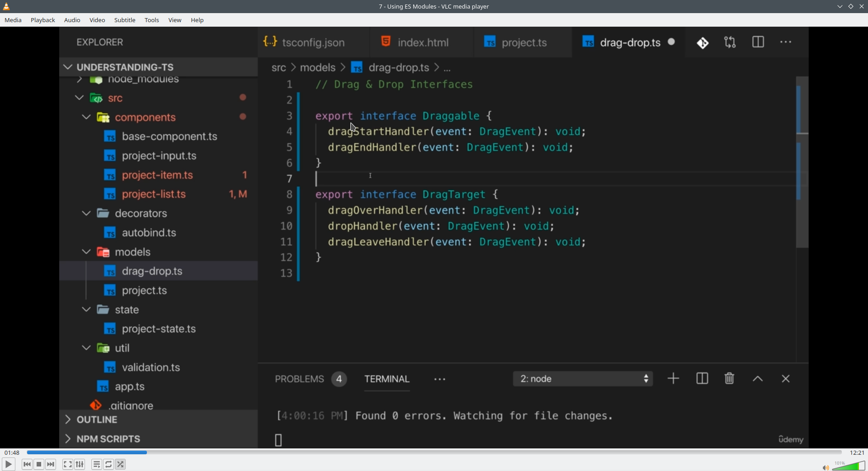Open changes compare icon in editor toolbar
Viewport: 868px width, 471px height.
click(730, 42)
